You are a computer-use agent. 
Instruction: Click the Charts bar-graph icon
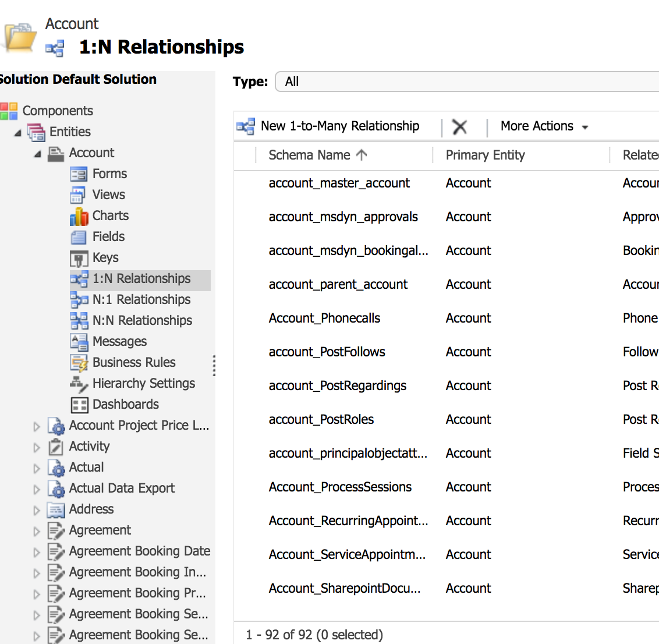[79, 216]
